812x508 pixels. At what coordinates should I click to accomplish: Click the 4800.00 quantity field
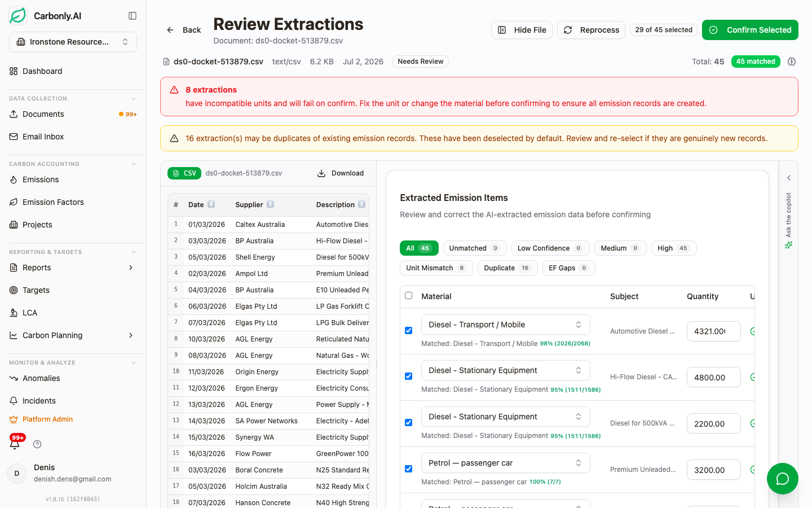point(713,377)
